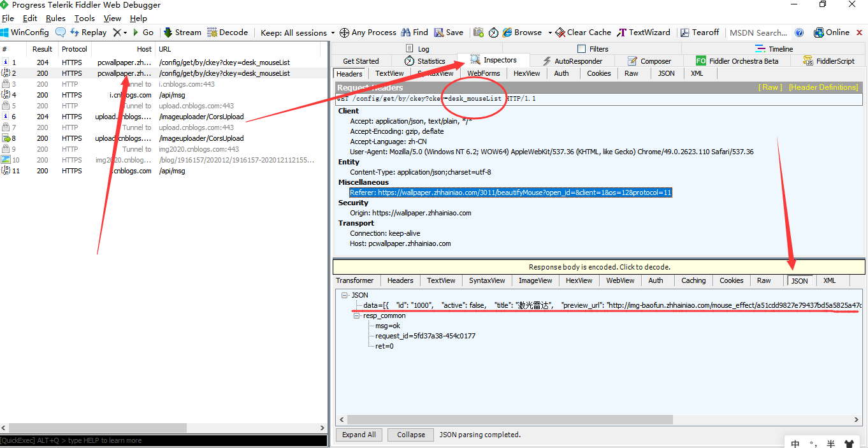868x448 pixels.
Task: Click the Any Process target icon
Action: pyautogui.click(x=368, y=33)
